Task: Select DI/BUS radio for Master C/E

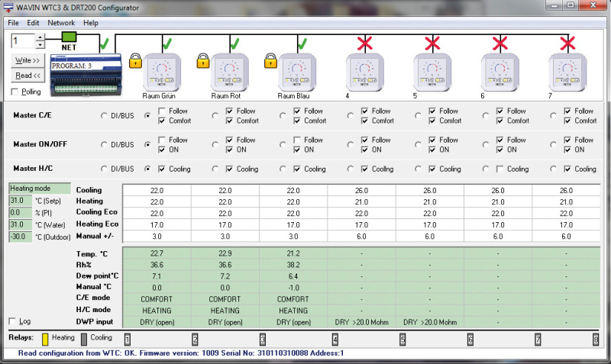Action: point(104,116)
